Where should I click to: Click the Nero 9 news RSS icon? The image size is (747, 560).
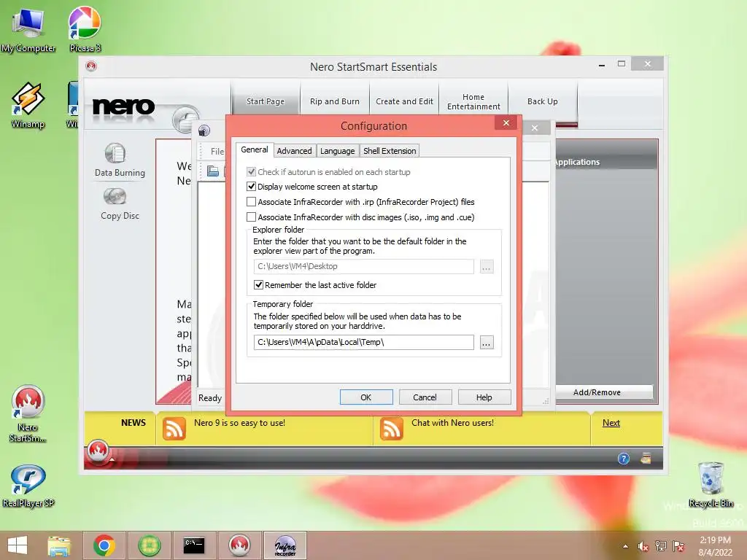pyautogui.click(x=174, y=428)
